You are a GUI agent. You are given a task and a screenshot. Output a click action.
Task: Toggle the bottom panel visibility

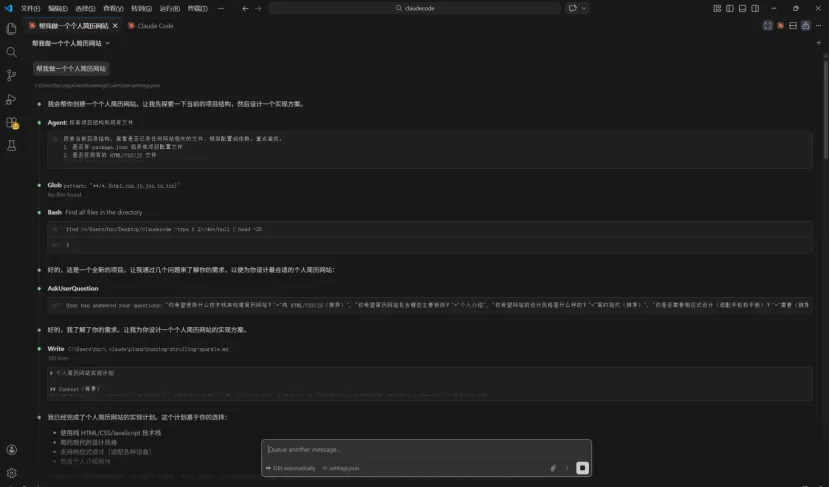(x=742, y=8)
